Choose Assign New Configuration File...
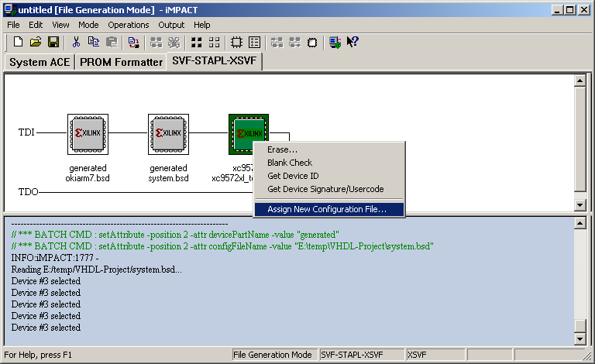 (x=329, y=209)
